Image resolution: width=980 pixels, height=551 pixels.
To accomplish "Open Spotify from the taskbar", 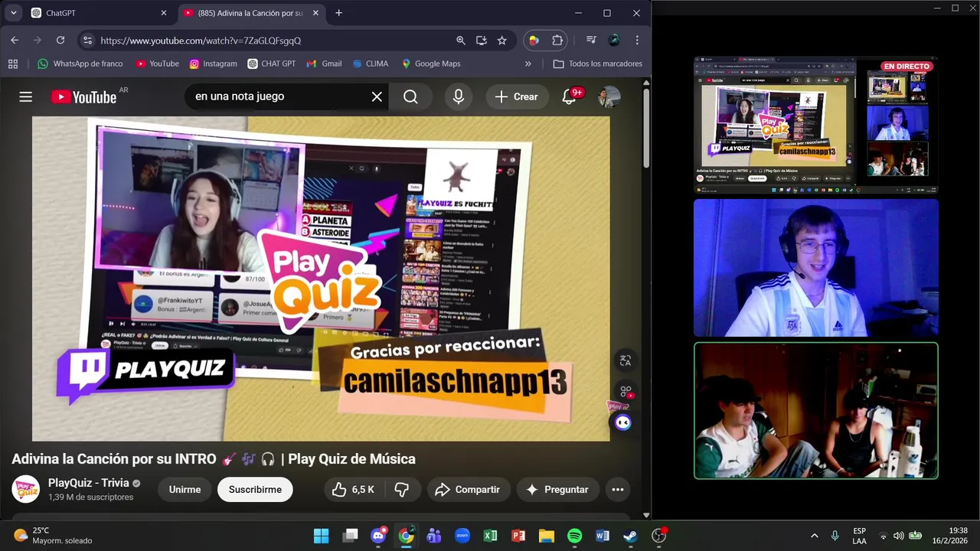I will click(574, 536).
